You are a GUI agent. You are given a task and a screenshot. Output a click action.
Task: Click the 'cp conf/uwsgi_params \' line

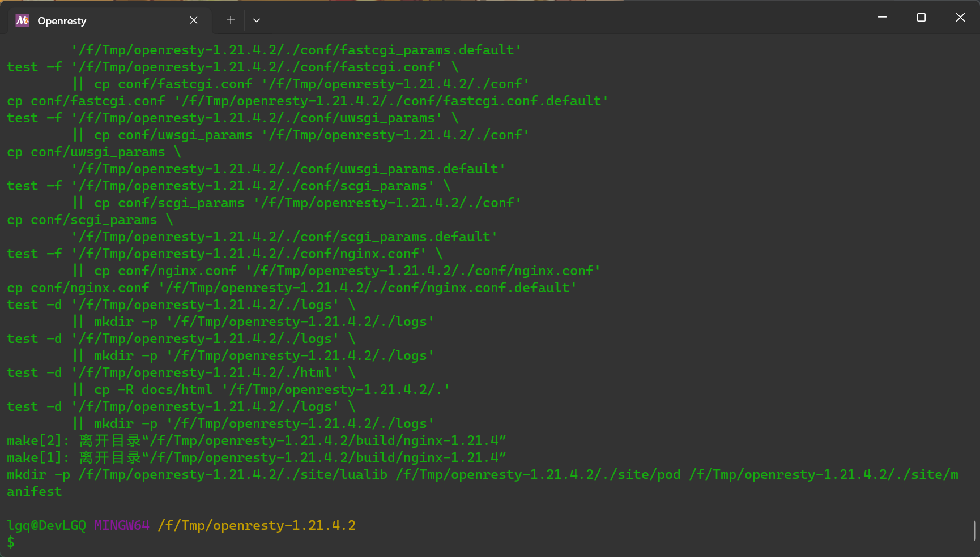pyautogui.click(x=94, y=152)
